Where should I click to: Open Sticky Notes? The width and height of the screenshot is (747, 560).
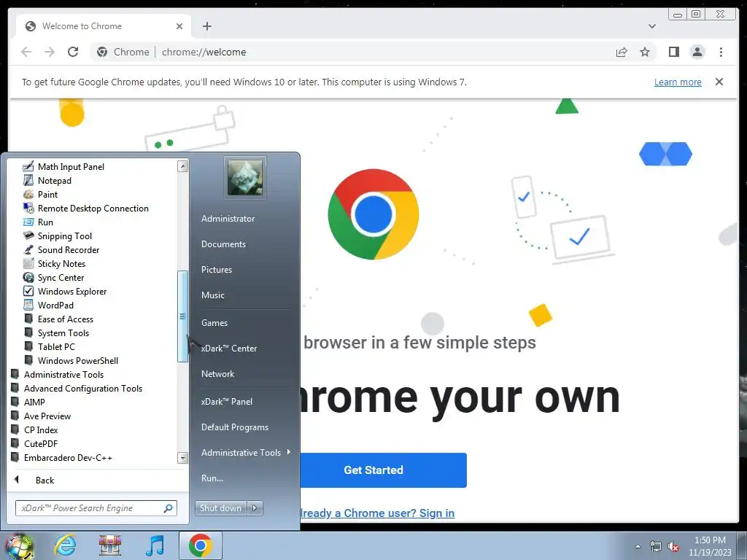point(61,263)
